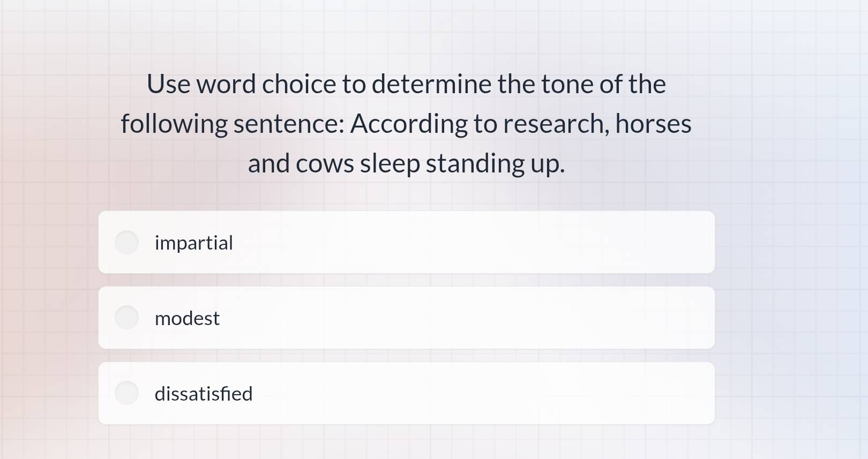The image size is (868, 459).
Task: Click the bottom answer option card
Action: pyautogui.click(x=406, y=393)
